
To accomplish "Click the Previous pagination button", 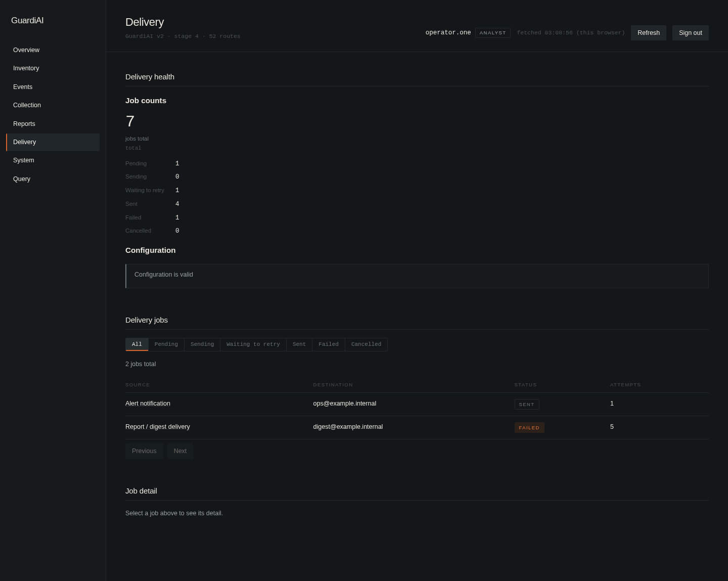I will click(144, 451).
